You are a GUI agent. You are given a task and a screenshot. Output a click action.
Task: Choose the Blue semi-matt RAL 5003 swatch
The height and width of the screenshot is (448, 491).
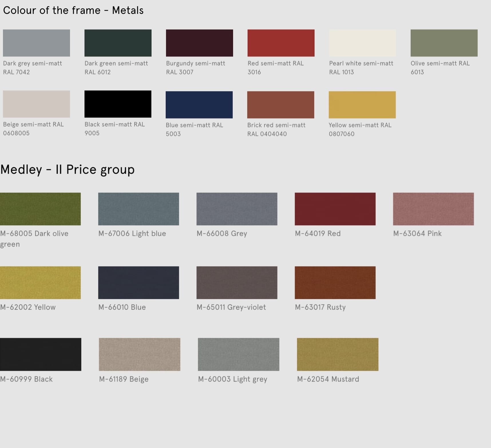coord(199,105)
